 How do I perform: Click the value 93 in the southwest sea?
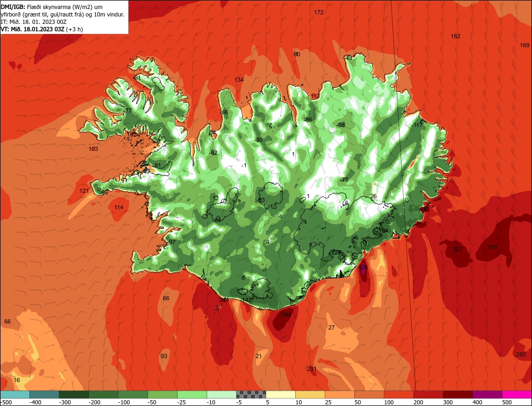coord(164,356)
